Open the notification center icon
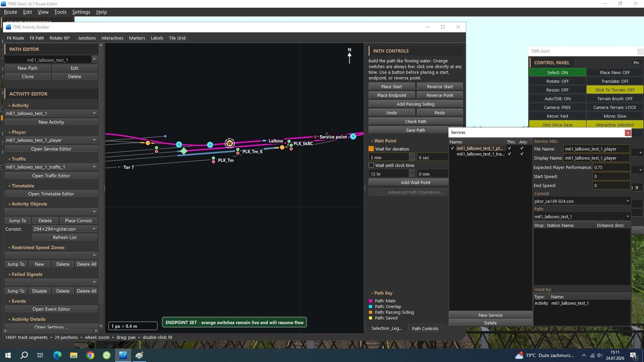 click(633, 355)
